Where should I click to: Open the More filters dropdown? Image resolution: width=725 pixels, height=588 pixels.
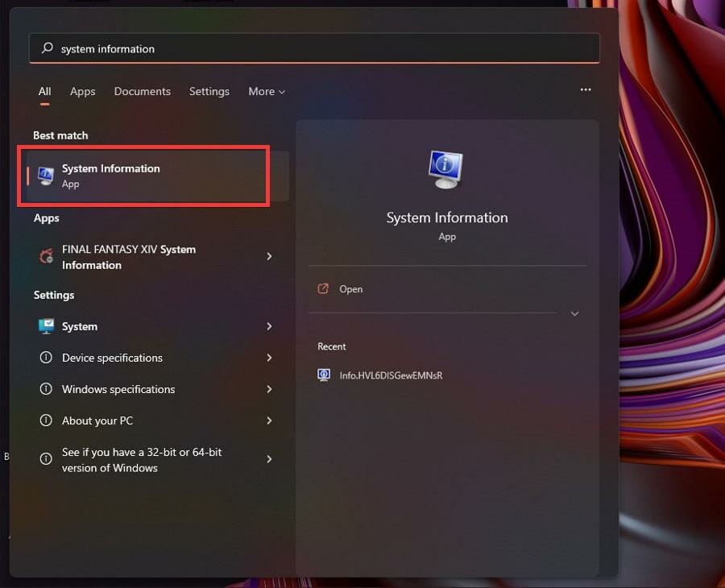coord(267,91)
